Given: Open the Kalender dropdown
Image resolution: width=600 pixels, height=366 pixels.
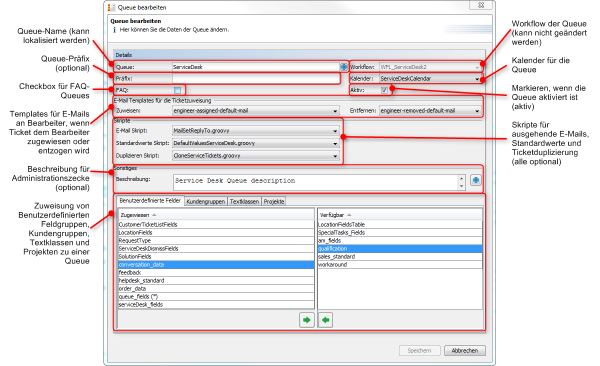Looking at the screenshot, I should [430, 78].
